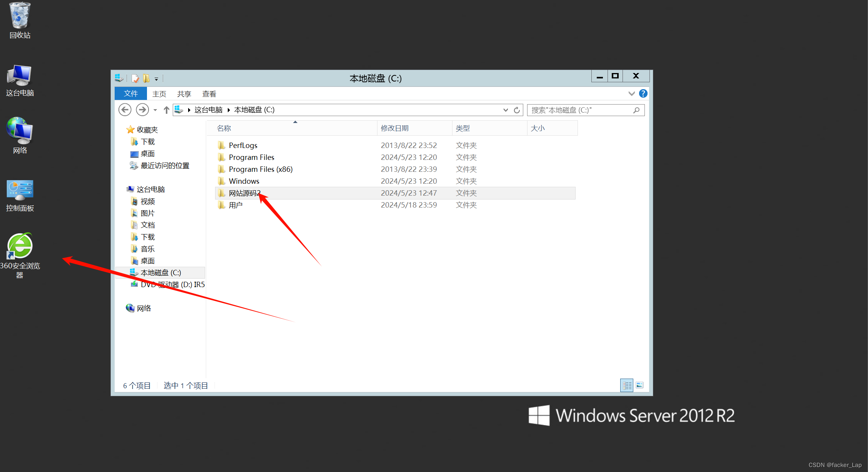Open the 用户 folder
868x472 pixels.
point(235,204)
